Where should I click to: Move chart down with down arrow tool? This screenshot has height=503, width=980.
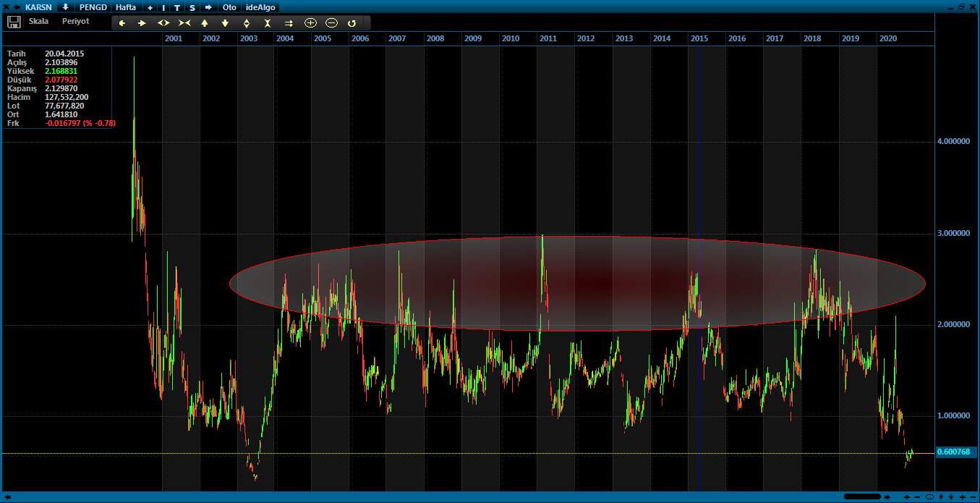[x=225, y=23]
